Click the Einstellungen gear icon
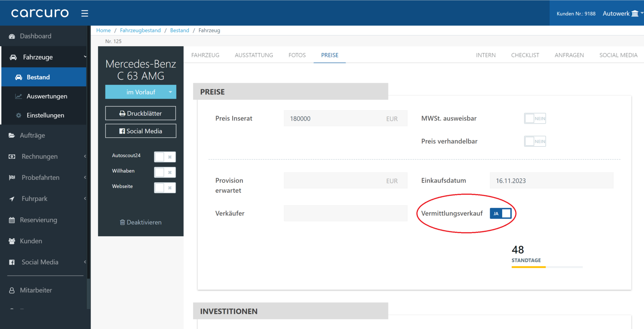Viewport: 644px width, 329px height. (19, 115)
